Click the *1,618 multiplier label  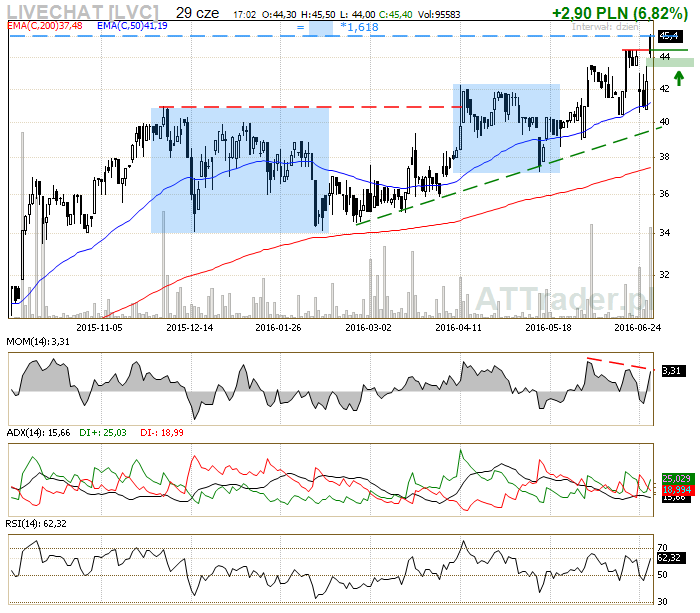359,27
